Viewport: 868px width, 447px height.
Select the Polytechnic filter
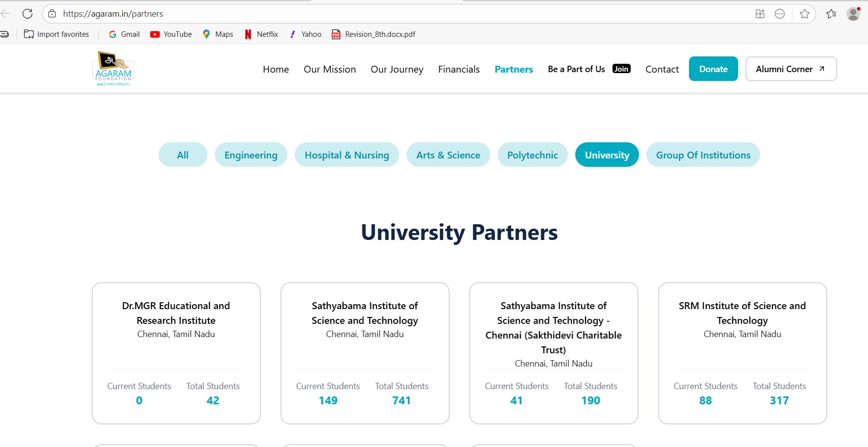[x=532, y=155]
